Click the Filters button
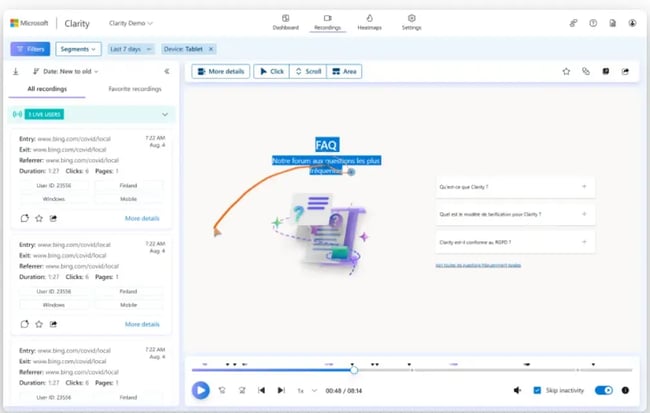This screenshot has width=650, height=413. click(30, 49)
